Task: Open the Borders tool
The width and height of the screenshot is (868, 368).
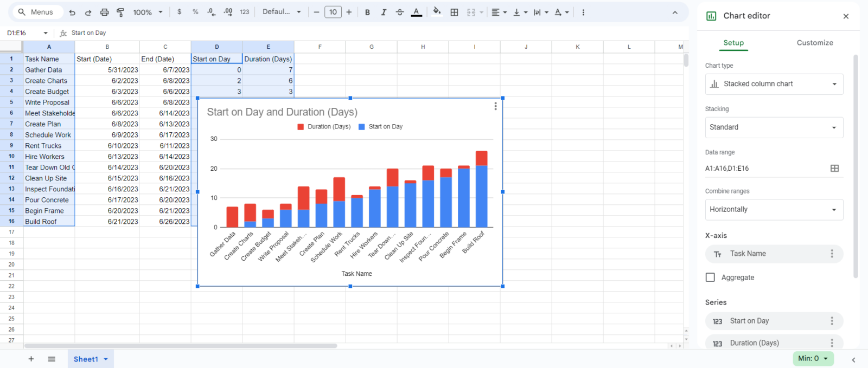Action: (454, 12)
